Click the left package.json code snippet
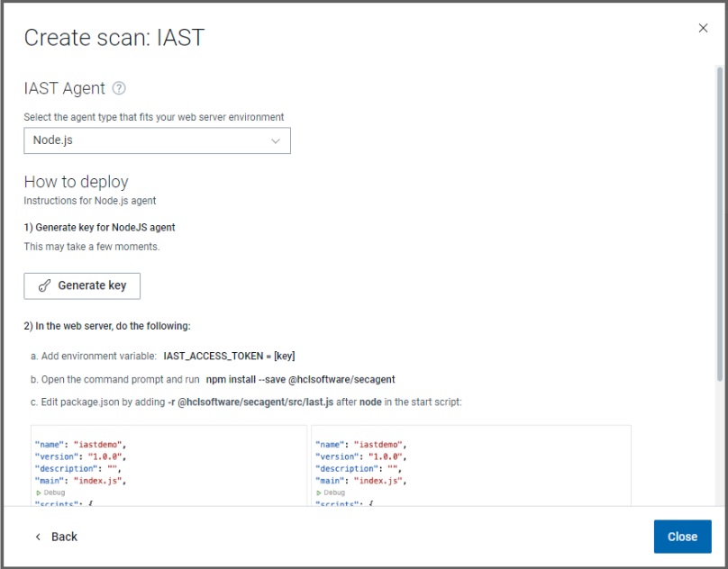Image resolution: width=728 pixels, height=569 pixels. coord(168,464)
